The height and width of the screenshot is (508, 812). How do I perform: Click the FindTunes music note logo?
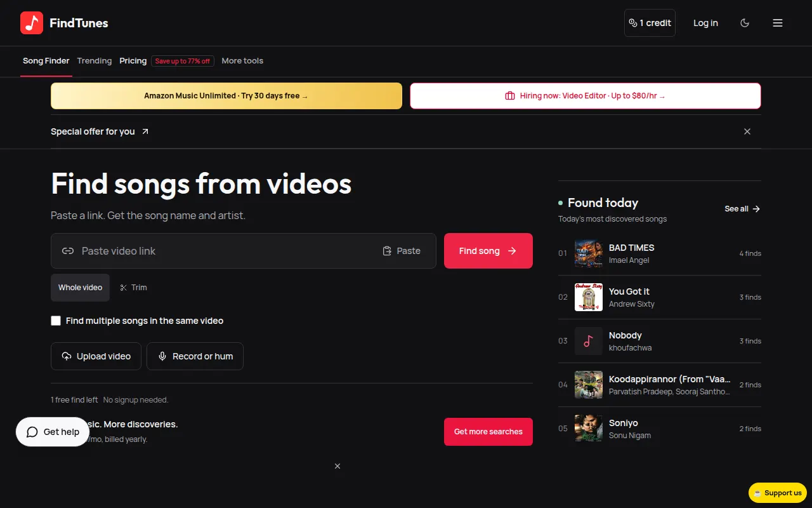(32, 23)
